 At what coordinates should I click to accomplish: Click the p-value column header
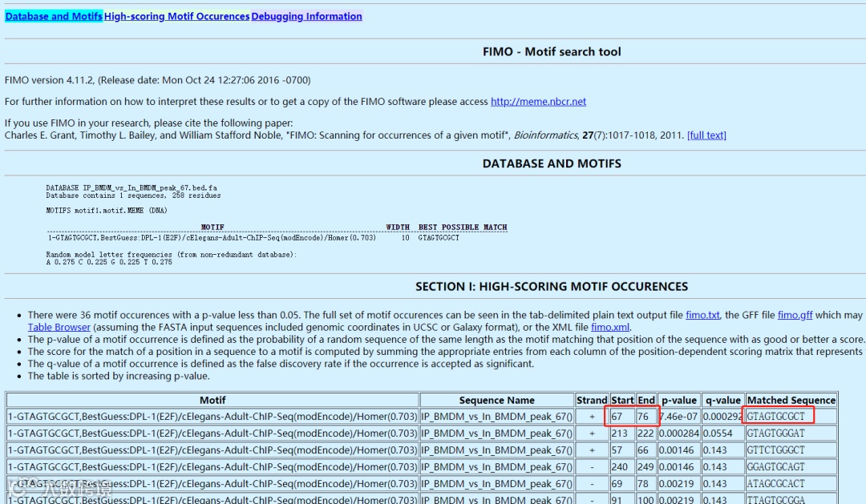(x=679, y=400)
